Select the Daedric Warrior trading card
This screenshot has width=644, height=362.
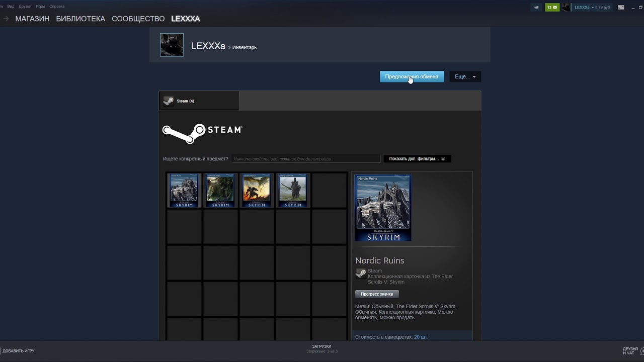pyautogui.click(x=257, y=191)
